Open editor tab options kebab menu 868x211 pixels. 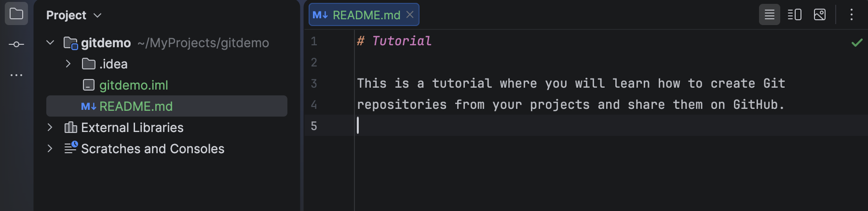[x=852, y=14]
